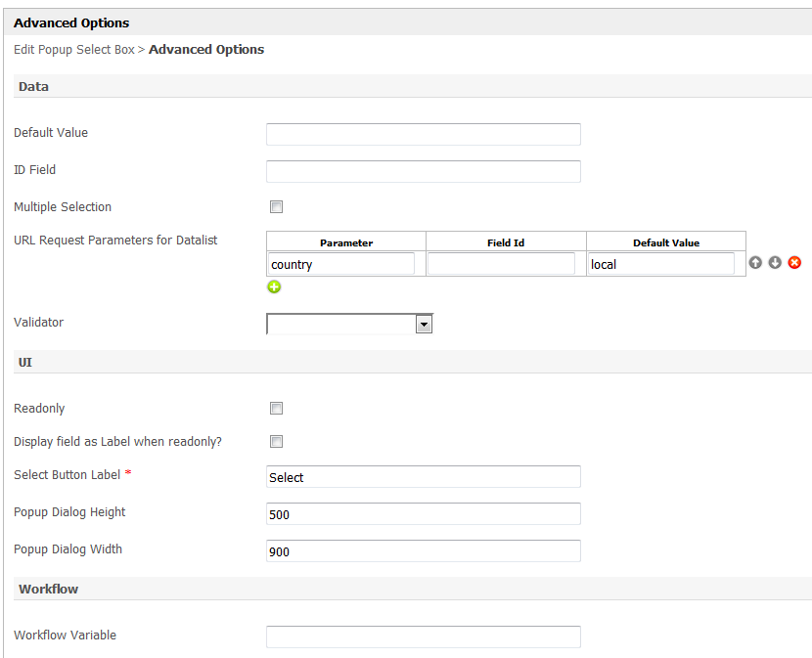This screenshot has width=812, height=658.
Task: Focus the ID Field text box
Action: (x=423, y=171)
